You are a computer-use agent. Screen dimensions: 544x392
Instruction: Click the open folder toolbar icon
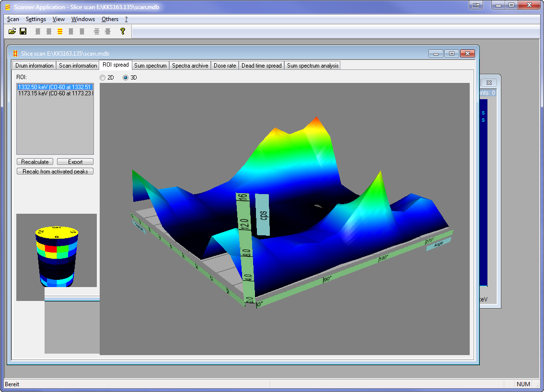pyautogui.click(x=12, y=31)
